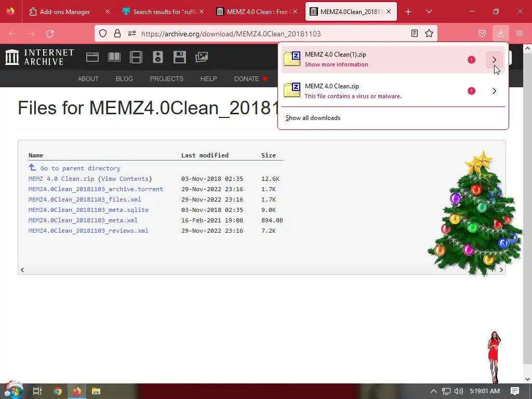Viewport: 532px width, 399px height.
Task: Open volume control in system tray
Action: 458,391
